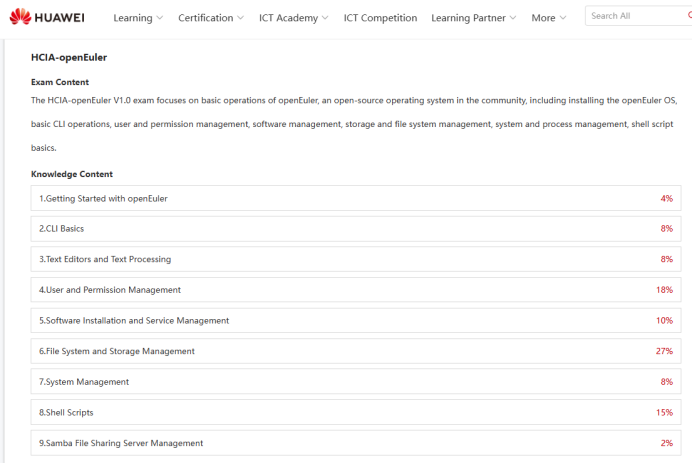Click the 27% File System row value
Image resolution: width=692 pixels, height=464 pixels.
point(663,351)
